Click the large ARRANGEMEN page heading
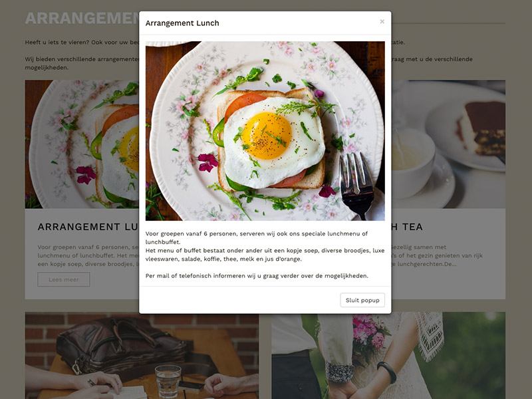532x399 pixels. coord(82,19)
